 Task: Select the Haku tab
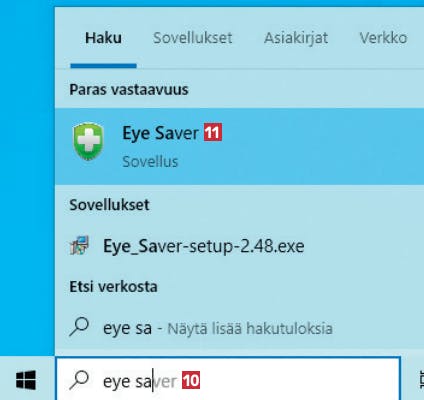click(x=103, y=38)
